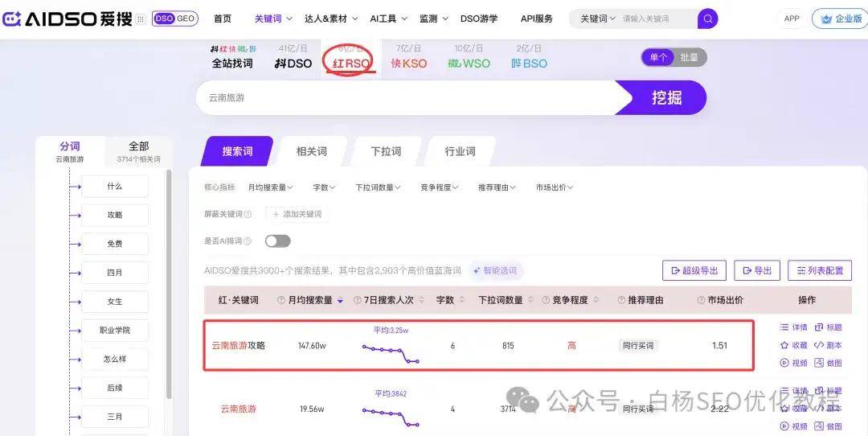Select the 快KSO platform tab
Image resolution: width=868 pixels, height=436 pixels.
click(x=408, y=58)
